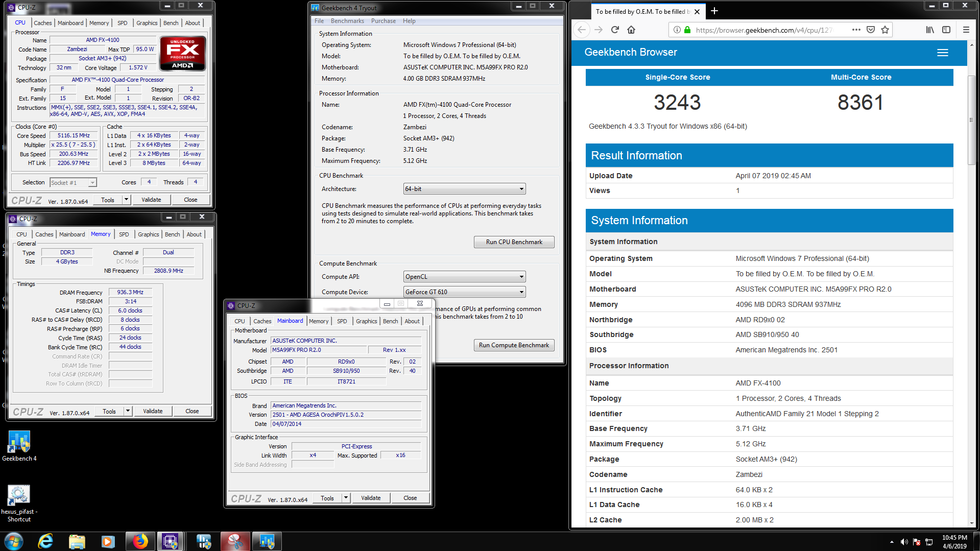Switch to Caches tab in CPU-Z CPU window
This screenshot has width=980, height=551.
pos(42,23)
